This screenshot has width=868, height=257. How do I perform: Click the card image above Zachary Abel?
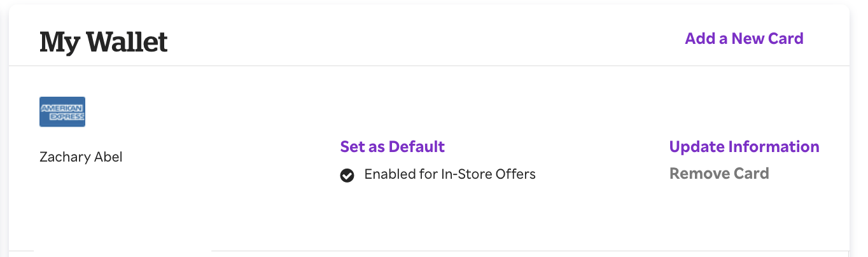click(x=62, y=112)
